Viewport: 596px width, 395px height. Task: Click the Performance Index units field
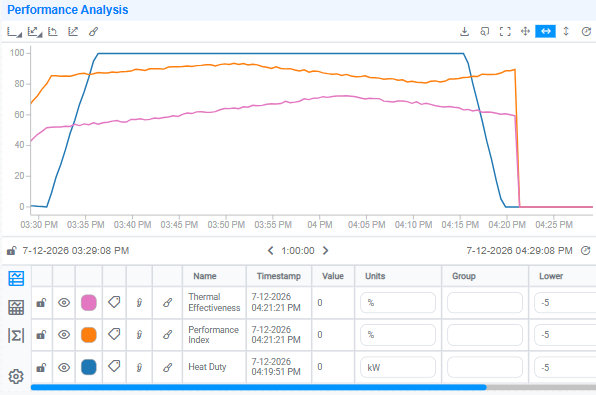pos(398,335)
